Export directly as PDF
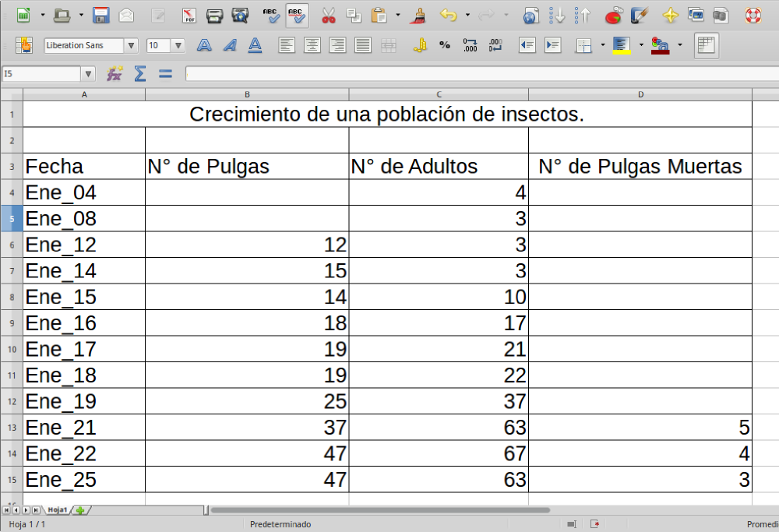The image size is (779, 532). pos(189,16)
